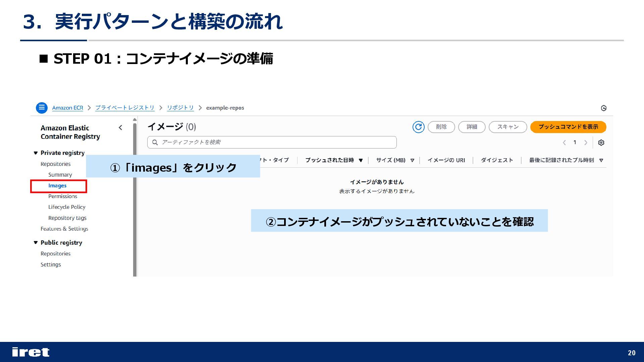Click the scrollbar up arrow in sidebar
The width and height of the screenshot is (644, 362).
135,120
